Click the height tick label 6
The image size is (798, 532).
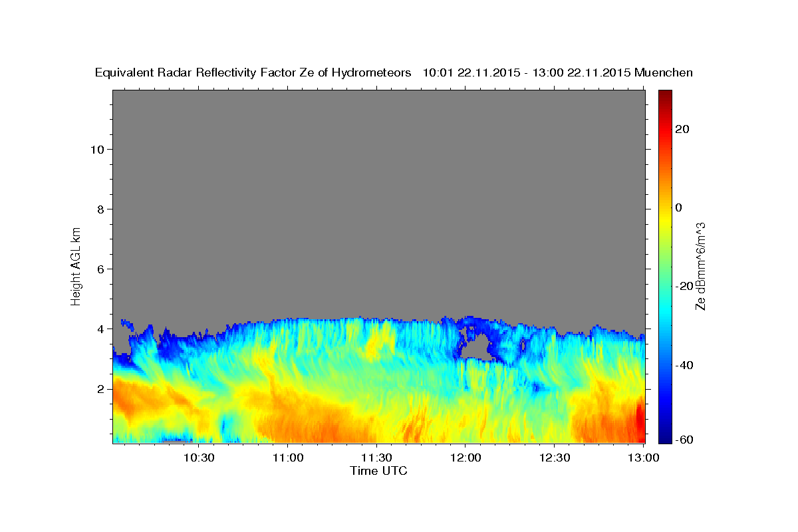click(x=100, y=269)
